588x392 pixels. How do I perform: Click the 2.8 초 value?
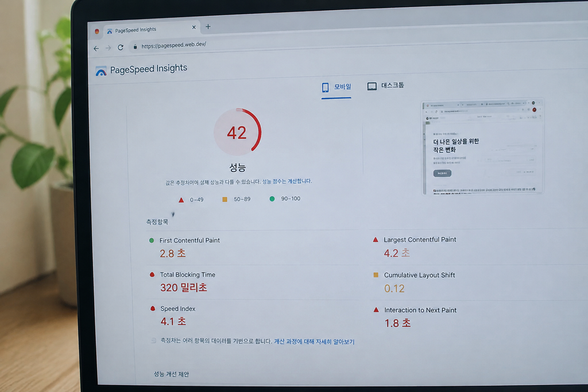172,253
